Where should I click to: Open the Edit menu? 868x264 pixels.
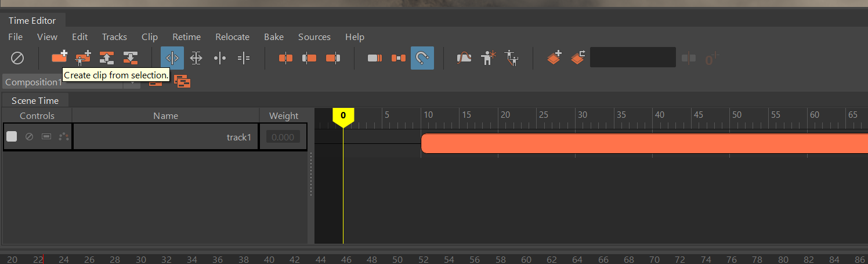(79, 37)
